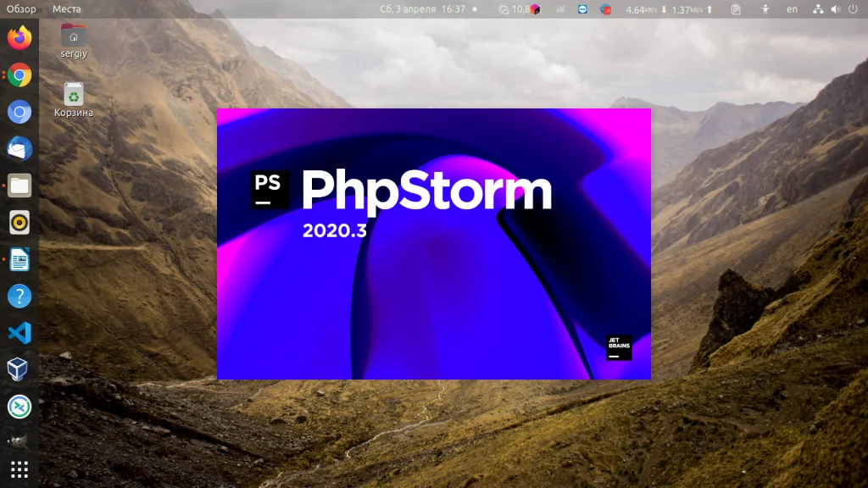Open Thunderbird mail from the dock

(x=19, y=149)
